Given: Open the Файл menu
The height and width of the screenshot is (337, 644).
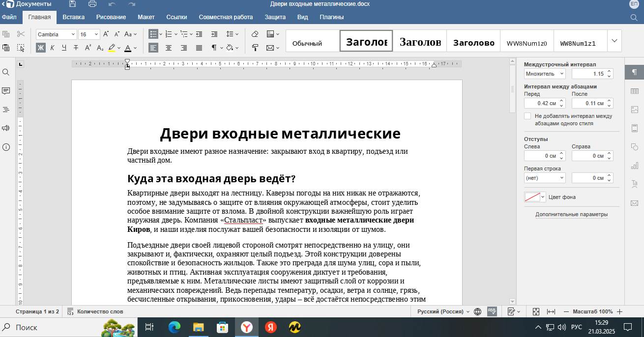Looking at the screenshot, I should (x=9, y=17).
